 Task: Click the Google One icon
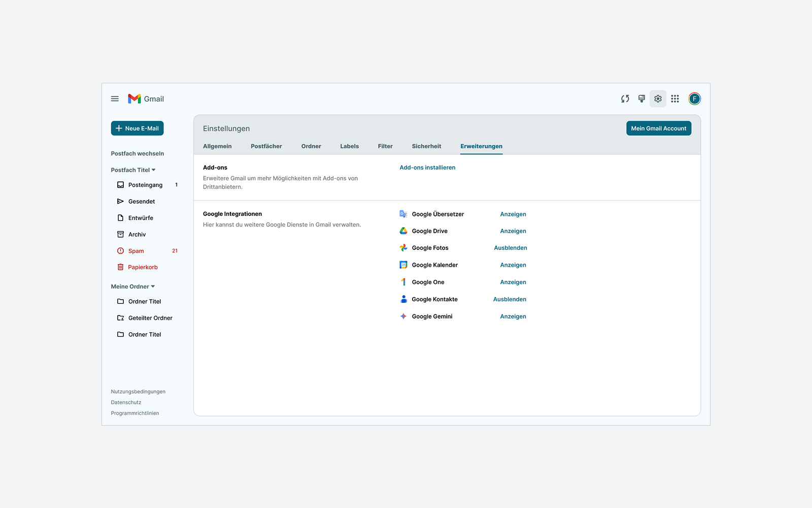pos(403,282)
